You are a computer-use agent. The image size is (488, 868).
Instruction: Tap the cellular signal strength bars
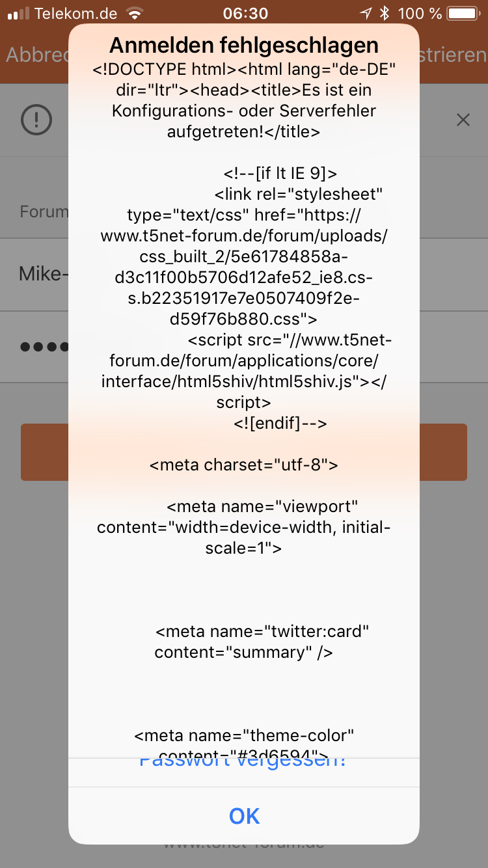point(18,13)
